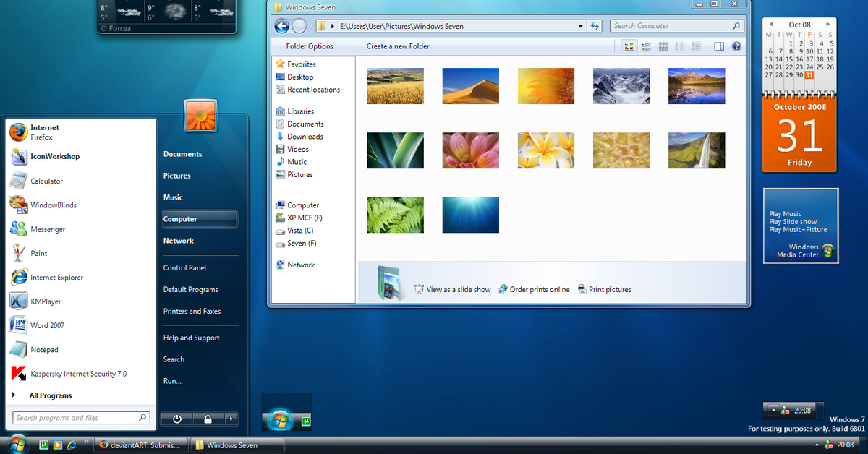Click the refresh icon next to address bar
The width and height of the screenshot is (868, 454).
tap(594, 25)
